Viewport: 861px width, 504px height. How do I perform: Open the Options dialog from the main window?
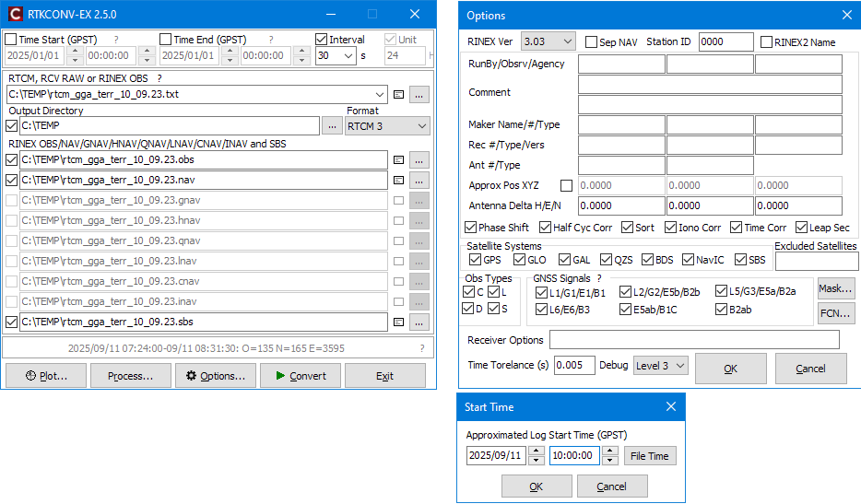click(215, 376)
